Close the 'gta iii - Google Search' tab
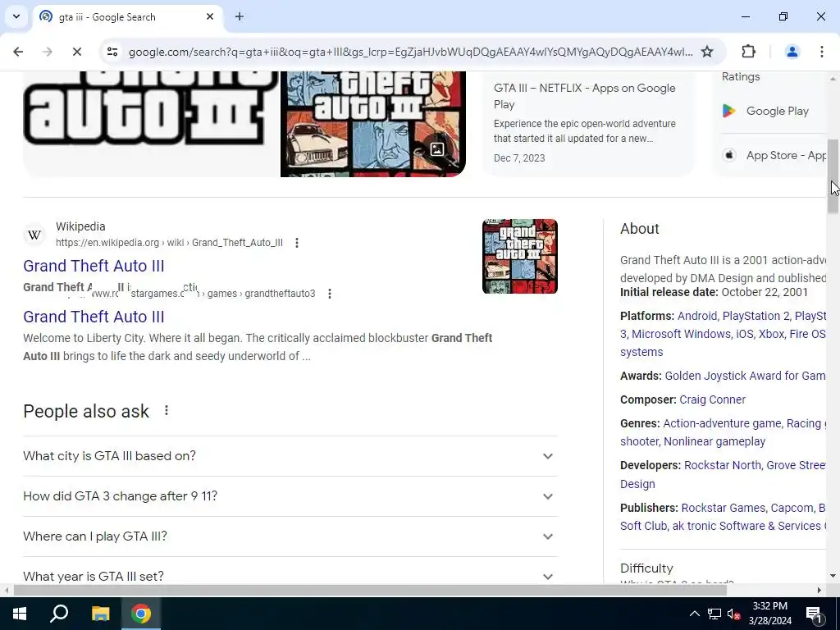This screenshot has height=630, width=840. (x=210, y=16)
